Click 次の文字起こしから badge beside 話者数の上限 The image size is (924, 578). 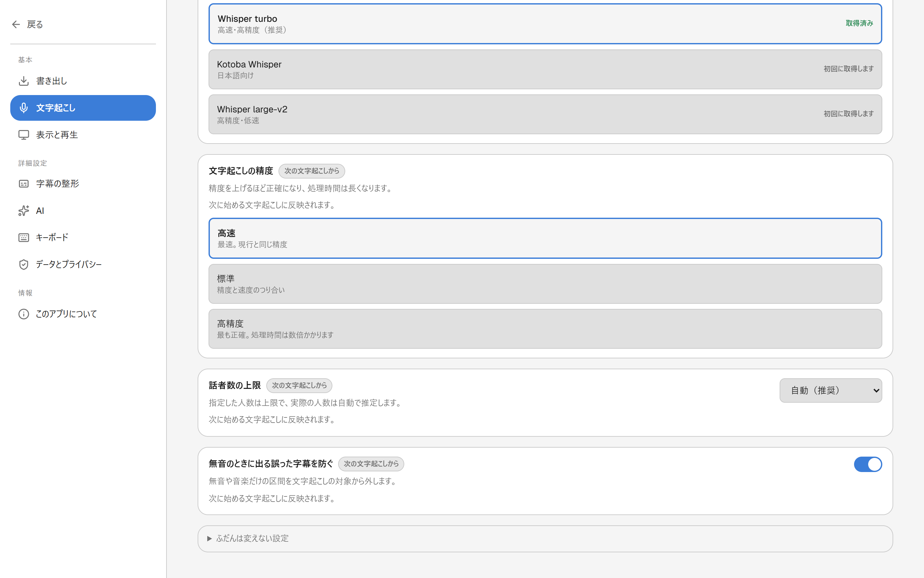(299, 385)
